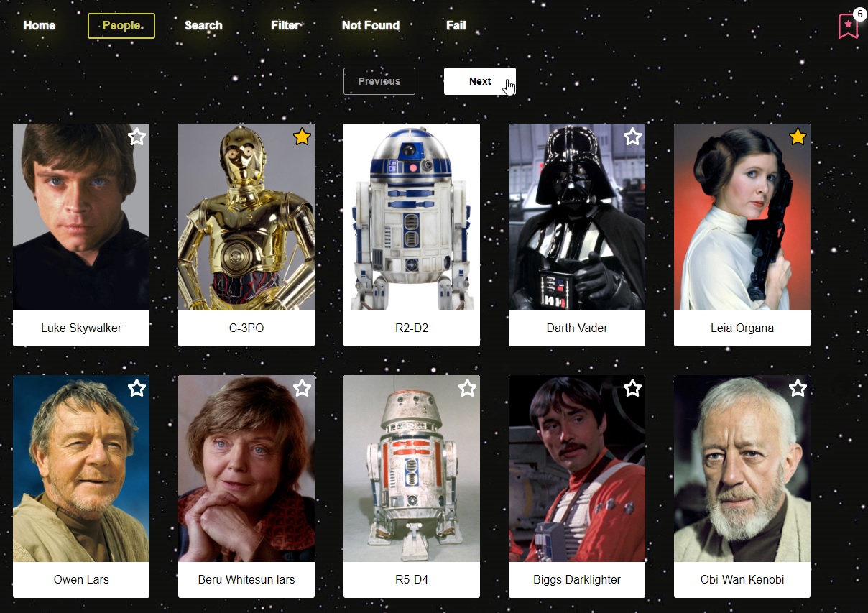The width and height of the screenshot is (868, 613).
Task: Mark R5-D4 as favorite with star
Action: [x=467, y=388]
